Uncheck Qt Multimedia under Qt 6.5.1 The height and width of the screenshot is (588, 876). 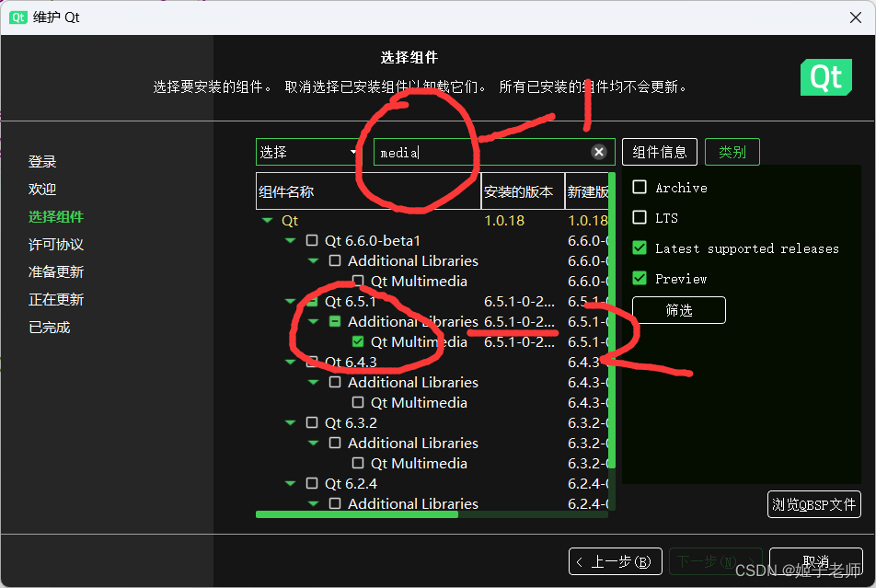tap(357, 341)
